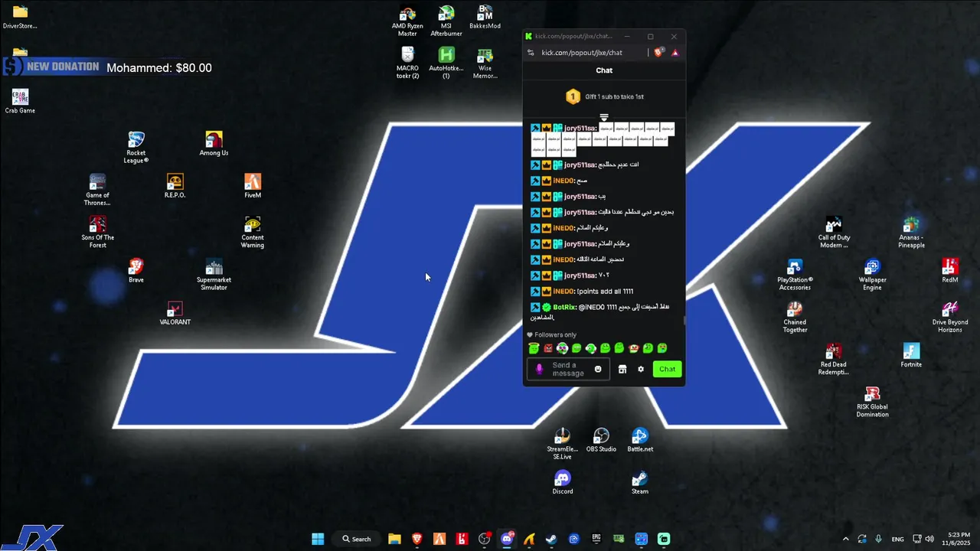Click the first green Kick emote in the emote row

click(534, 348)
